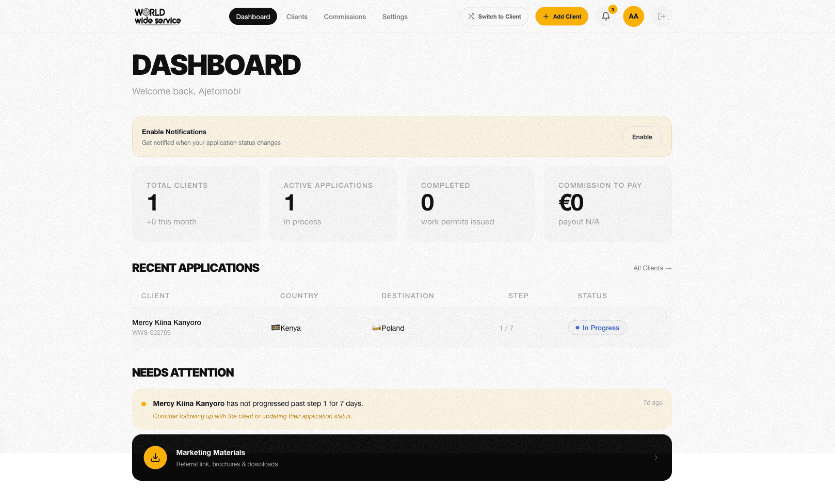Click the Add Client button
Screen dimensions: 835x504
click(561, 16)
